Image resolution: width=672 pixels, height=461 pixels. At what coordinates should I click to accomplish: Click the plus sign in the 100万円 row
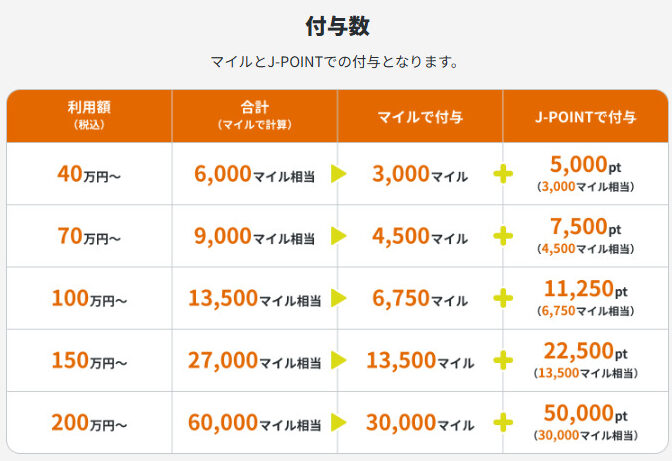pos(504,298)
